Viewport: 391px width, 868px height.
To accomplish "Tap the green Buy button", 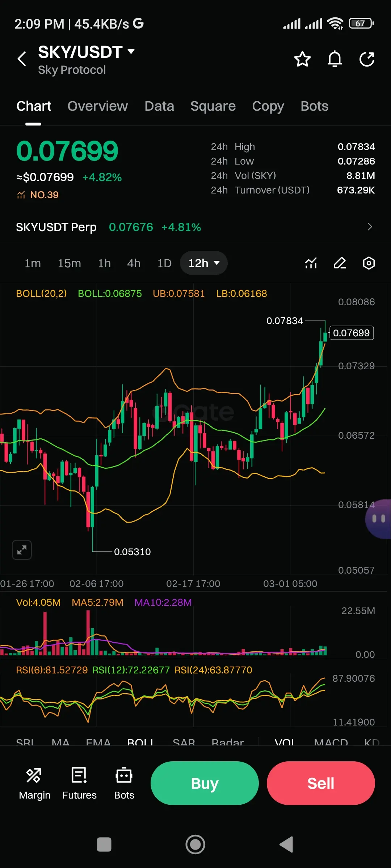I will (205, 783).
